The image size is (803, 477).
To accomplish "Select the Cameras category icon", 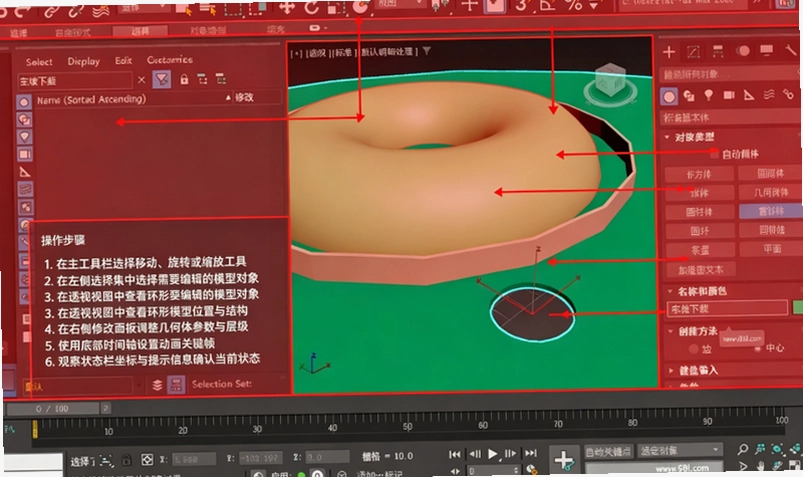I will click(729, 95).
